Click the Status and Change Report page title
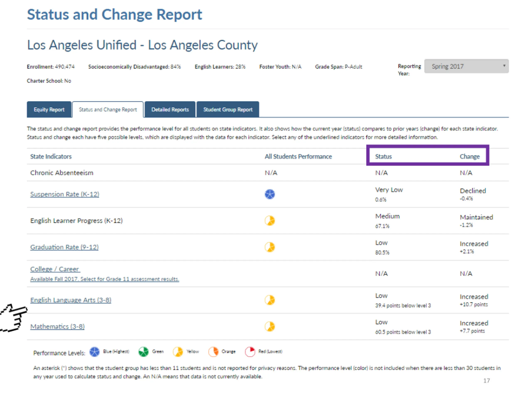532x399 pixels. click(x=115, y=14)
